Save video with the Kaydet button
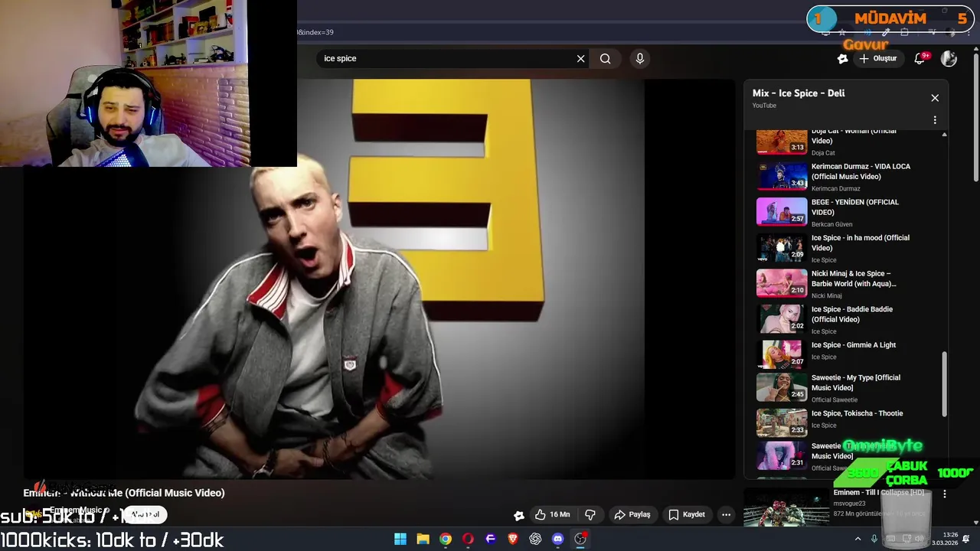Image resolution: width=980 pixels, height=551 pixels. pos(687,514)
